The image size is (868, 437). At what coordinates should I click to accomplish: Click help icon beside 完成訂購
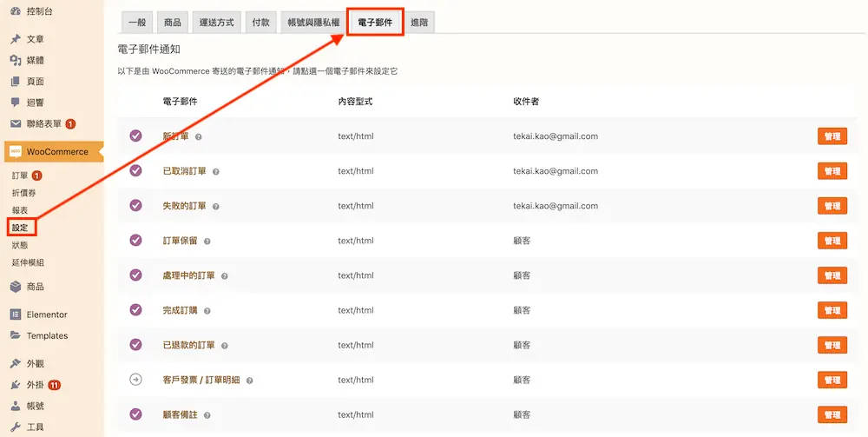click(207, 311)
